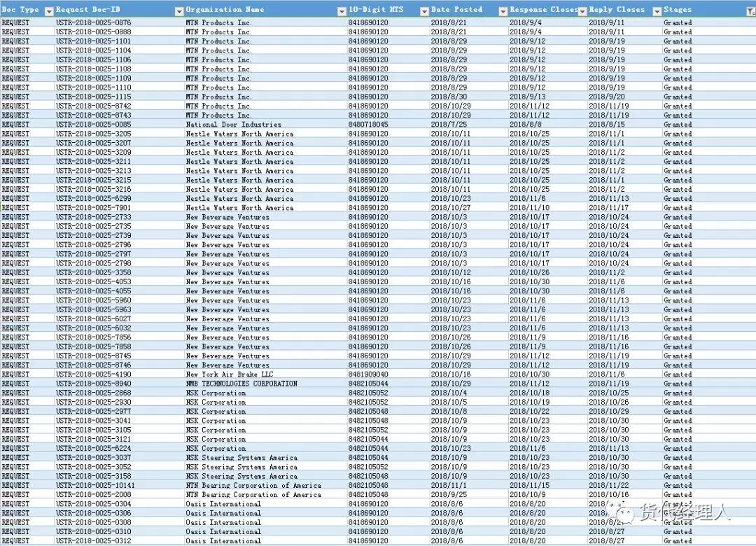This screenshot has height=546, width=756.
Task: Expand the Reply Closes filter dropdown
Action: [x=657, y=11]
